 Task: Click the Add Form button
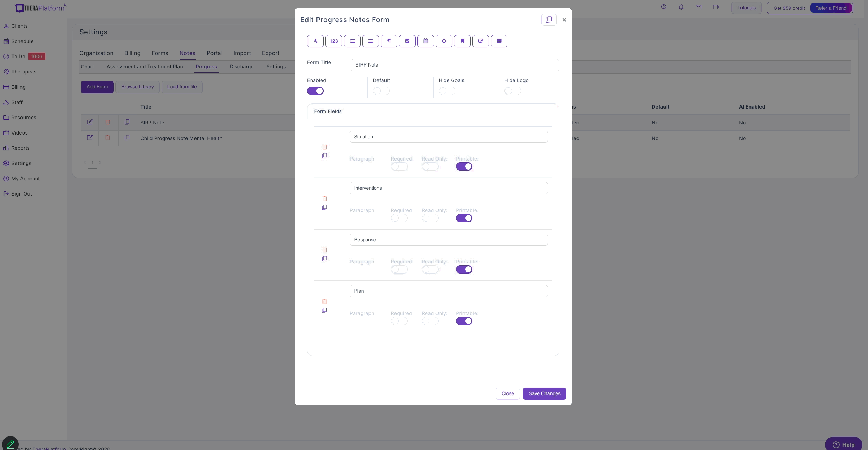[x=97, y=87]
